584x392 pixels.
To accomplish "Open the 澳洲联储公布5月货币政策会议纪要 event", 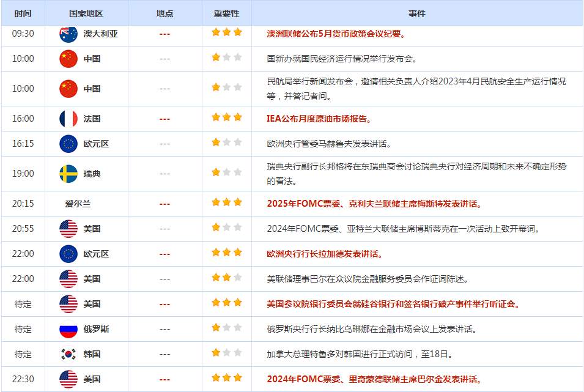I will [336, 34].
